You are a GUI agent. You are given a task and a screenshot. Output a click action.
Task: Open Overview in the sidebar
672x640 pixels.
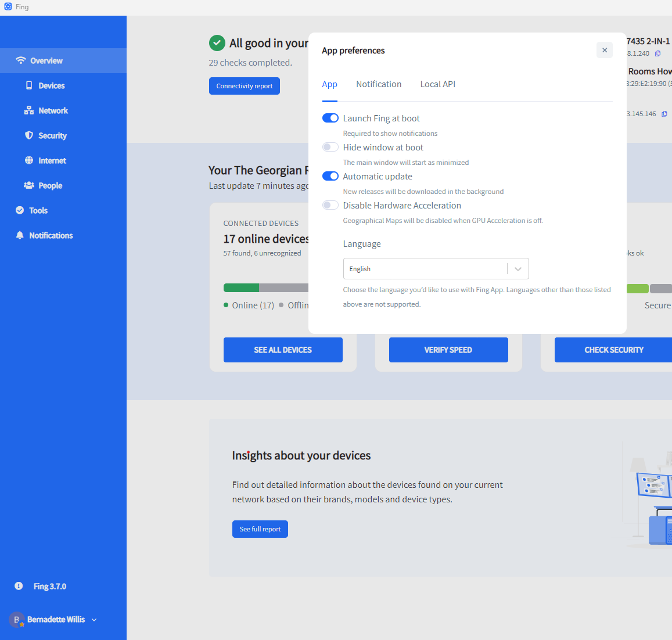pyautogui.click(x=63, y=60)
